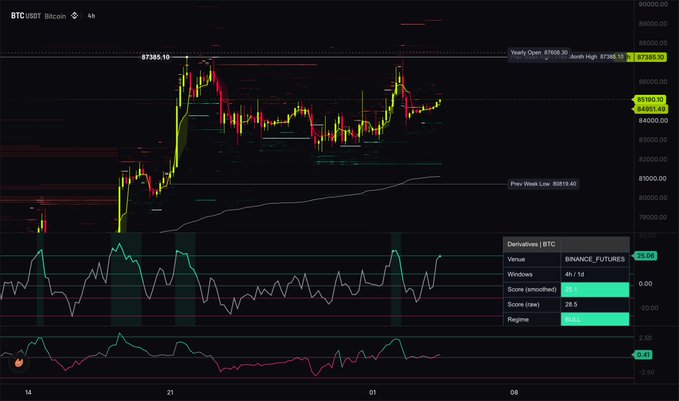Screen dimensions: 679x401
Task: Click the 14 date label on time axis
Action: pyautogui.click(x=28, y=393)
